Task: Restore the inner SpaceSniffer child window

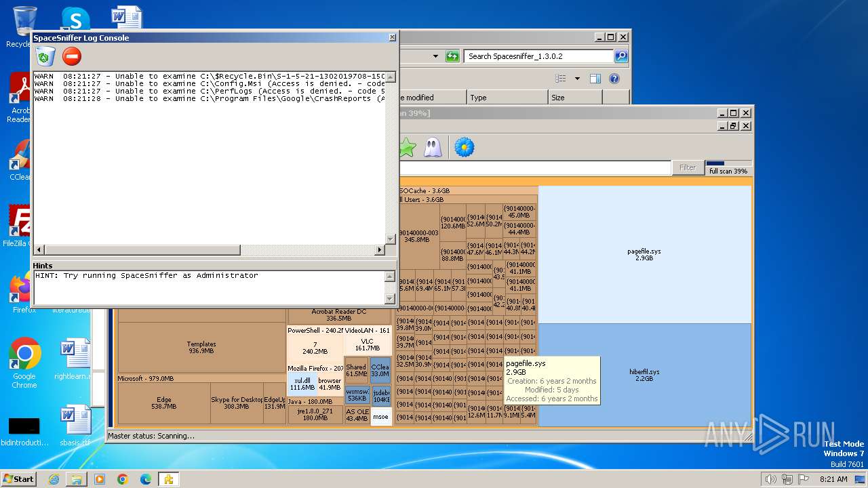Action: pyautogui.click(x=733, y=126)
